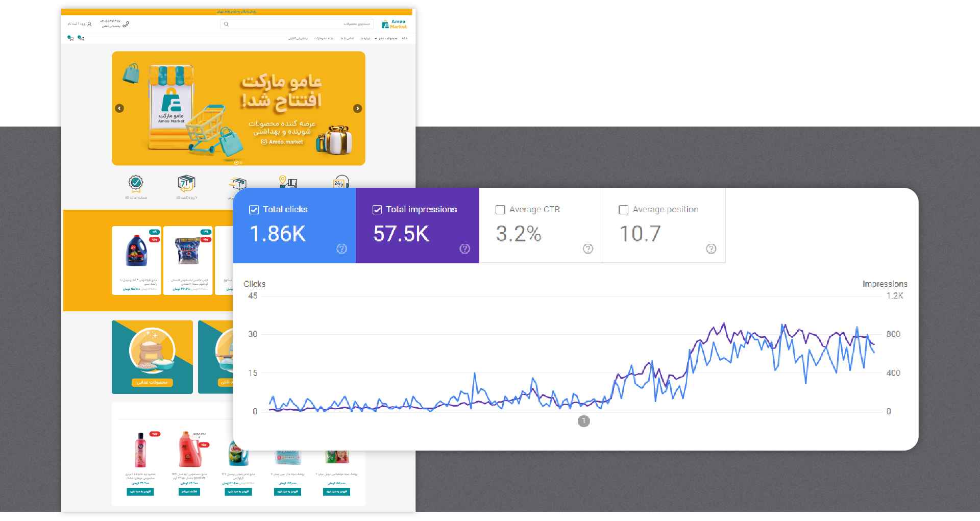This screenshot has width=980, height=521.
Task: Add the pink shampoo bottle to cart
Action: pyautogui.click(x=140, y=491)
